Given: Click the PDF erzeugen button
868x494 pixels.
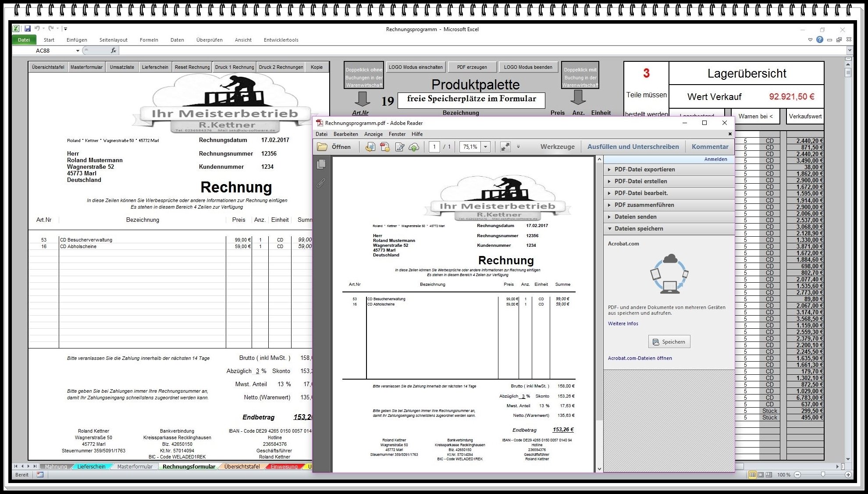Looking at the screenshot, I should pyautogui.click(x=472, y=67).
